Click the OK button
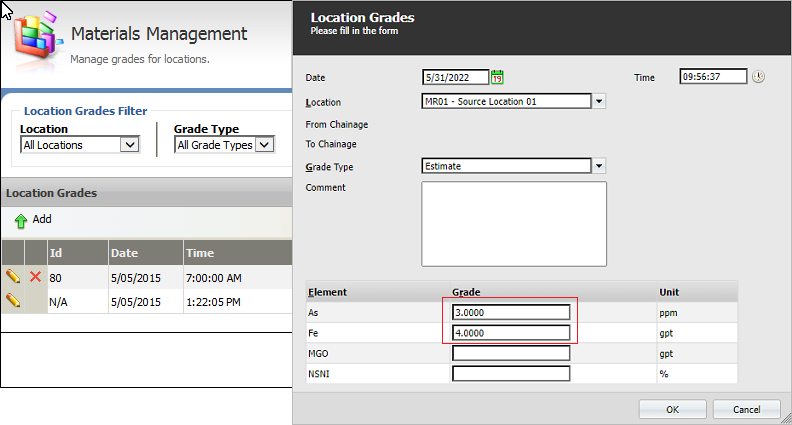Screen dimensions: 792x425 pyautogui.click(x=672, y=409)
